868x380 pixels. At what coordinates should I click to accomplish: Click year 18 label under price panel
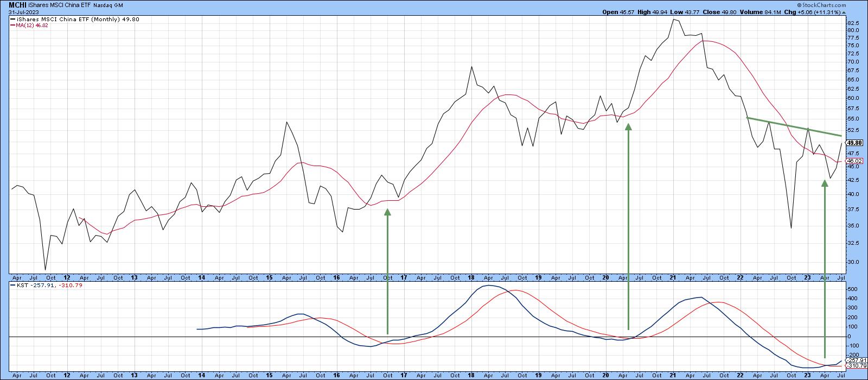point(471,277)
